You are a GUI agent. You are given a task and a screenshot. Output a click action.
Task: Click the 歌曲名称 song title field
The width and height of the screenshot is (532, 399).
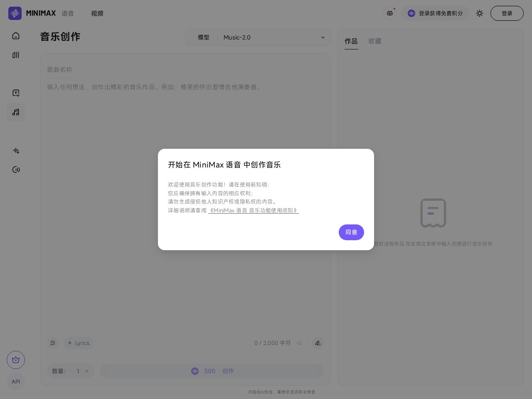click(185, 69)
